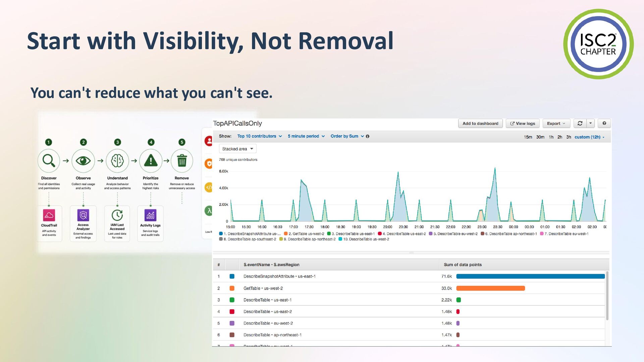Click the row text DescribeTable • eu-west-2
This screenshot has height=362, width=644.
pyautogui.click(x=268, y=323)
